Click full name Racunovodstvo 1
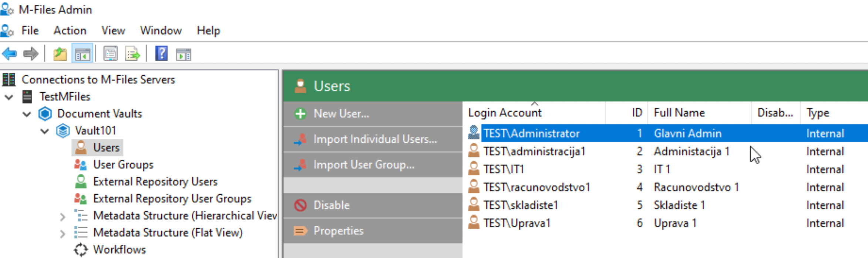 tap(696, 187)
